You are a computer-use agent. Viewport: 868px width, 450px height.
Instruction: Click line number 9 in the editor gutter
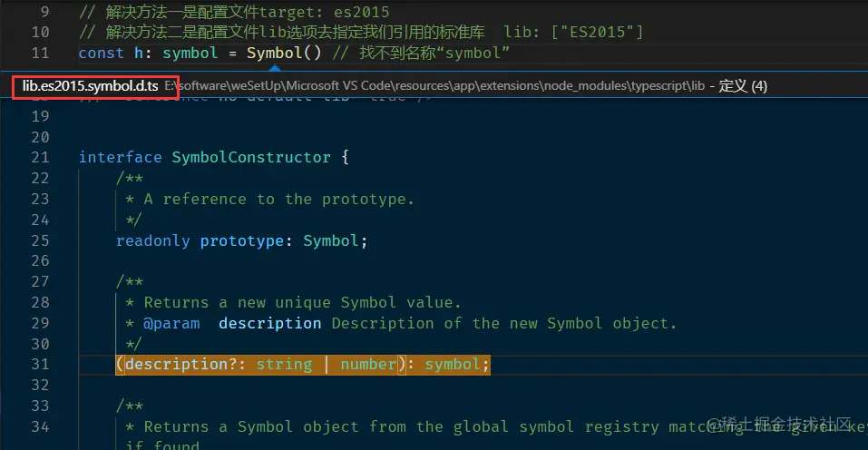(x=45, y=13)
